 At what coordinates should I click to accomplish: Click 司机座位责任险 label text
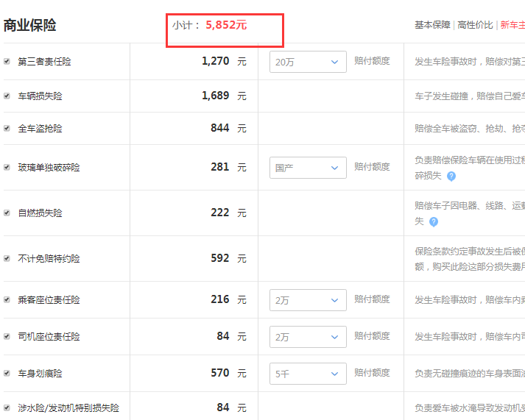[49, 336]
